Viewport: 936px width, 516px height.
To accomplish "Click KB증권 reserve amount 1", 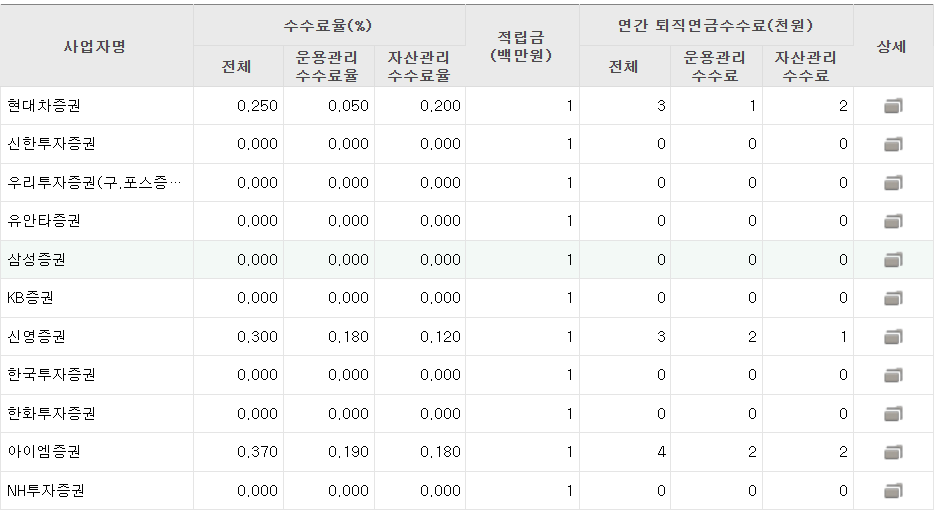I will point(569,298).
